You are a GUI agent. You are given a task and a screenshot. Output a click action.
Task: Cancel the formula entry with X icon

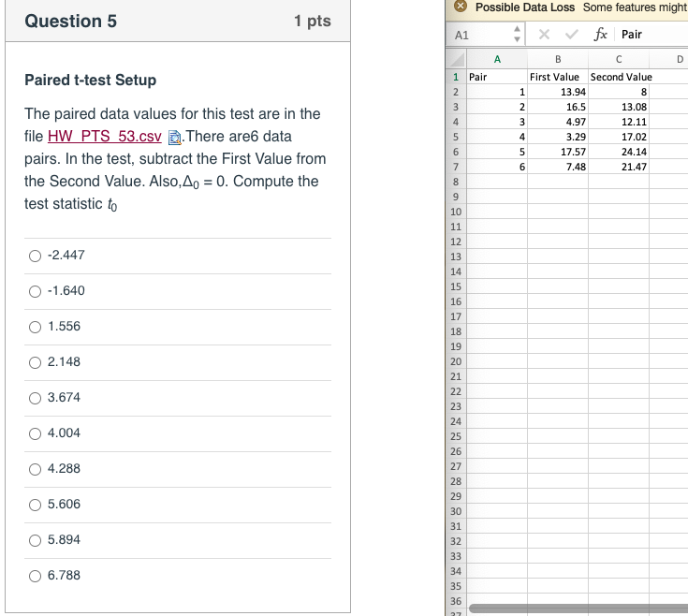(544, 35)
